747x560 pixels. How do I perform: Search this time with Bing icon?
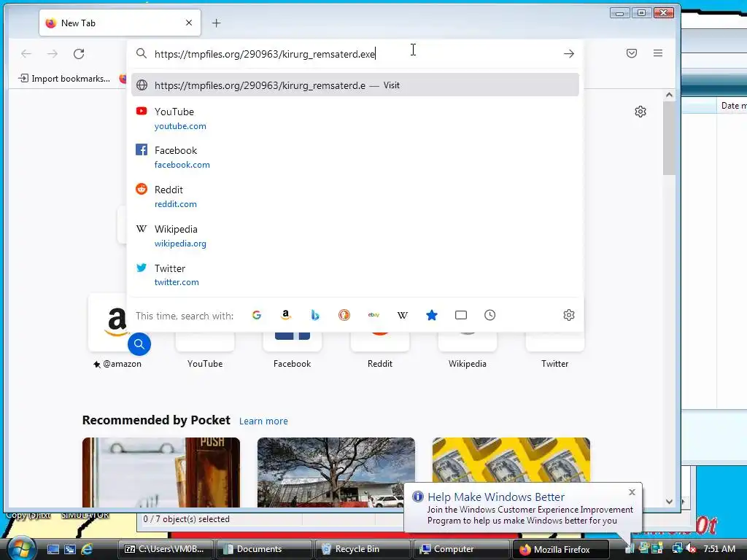(315, 315)
